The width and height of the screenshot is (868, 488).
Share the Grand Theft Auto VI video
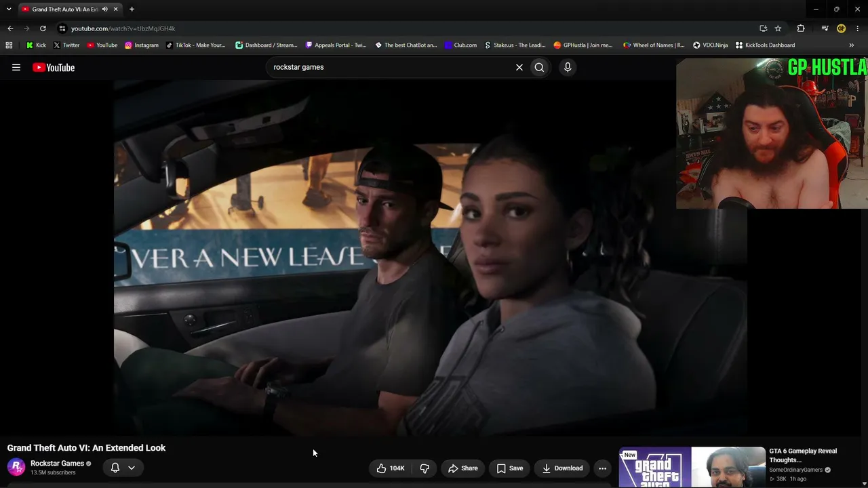click(x=462, y=468)
